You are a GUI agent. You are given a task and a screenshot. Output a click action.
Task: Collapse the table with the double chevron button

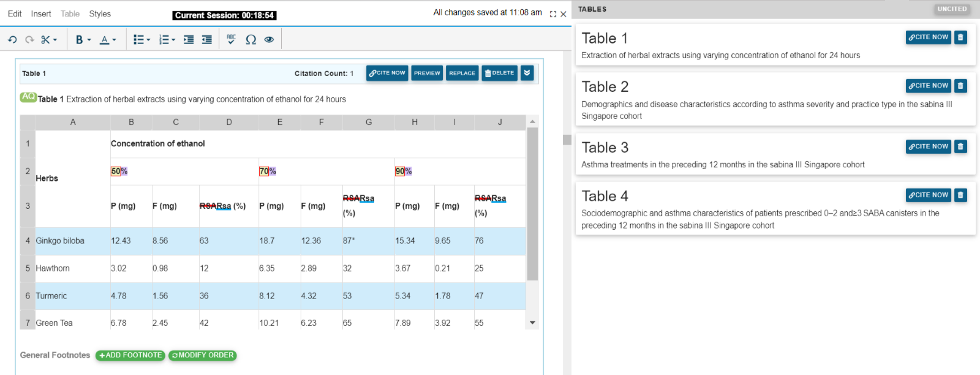(527, 73)
